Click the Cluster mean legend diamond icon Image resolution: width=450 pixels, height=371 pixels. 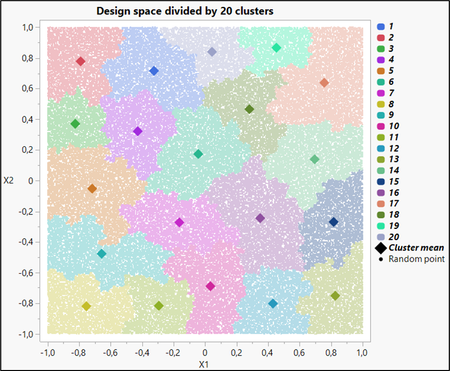[381, 248]
